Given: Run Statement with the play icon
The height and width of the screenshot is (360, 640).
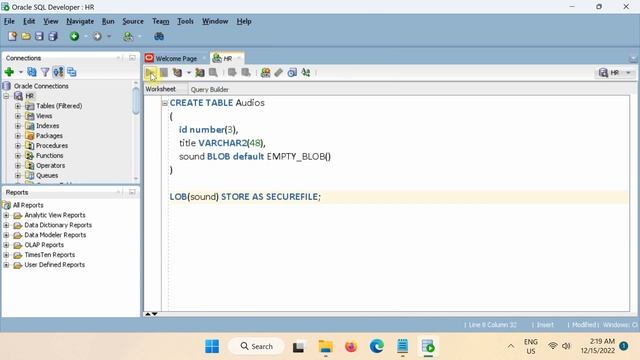Looking at the screenshot, I should [150, 73].
